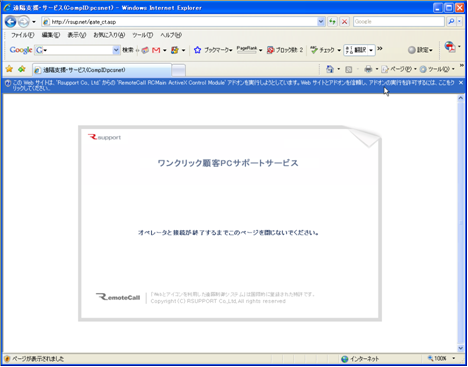The image size is (468, 367).
Task: Open the ページ command bar menu
Action: [399, 69]
